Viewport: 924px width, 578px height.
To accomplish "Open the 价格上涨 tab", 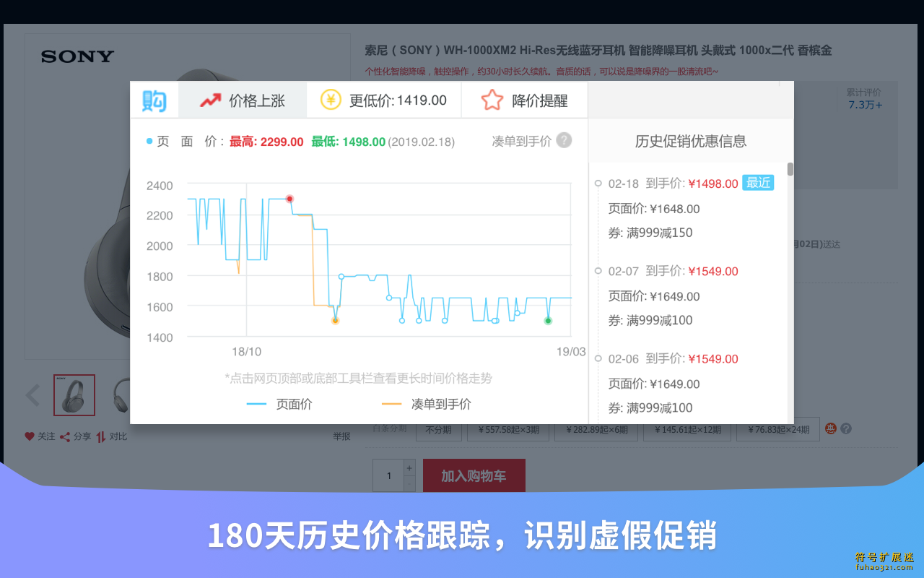I will [x=243, y=100].
